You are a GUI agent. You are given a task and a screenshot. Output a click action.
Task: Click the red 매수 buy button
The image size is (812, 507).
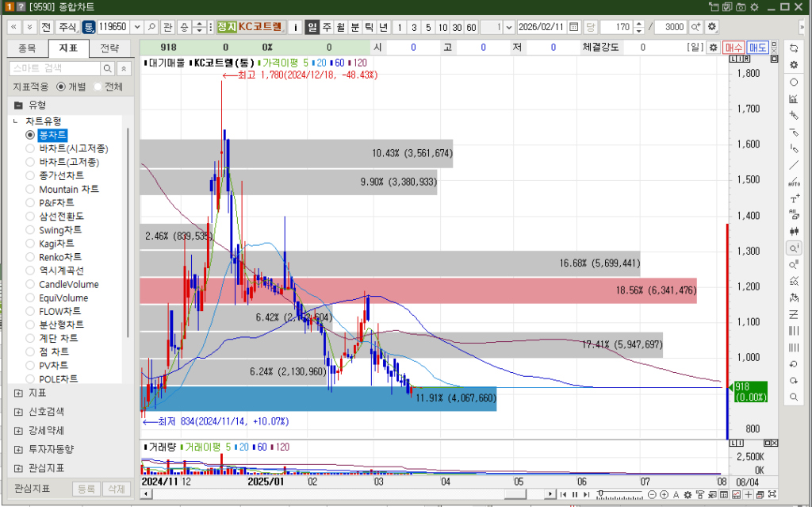[733, 48]
